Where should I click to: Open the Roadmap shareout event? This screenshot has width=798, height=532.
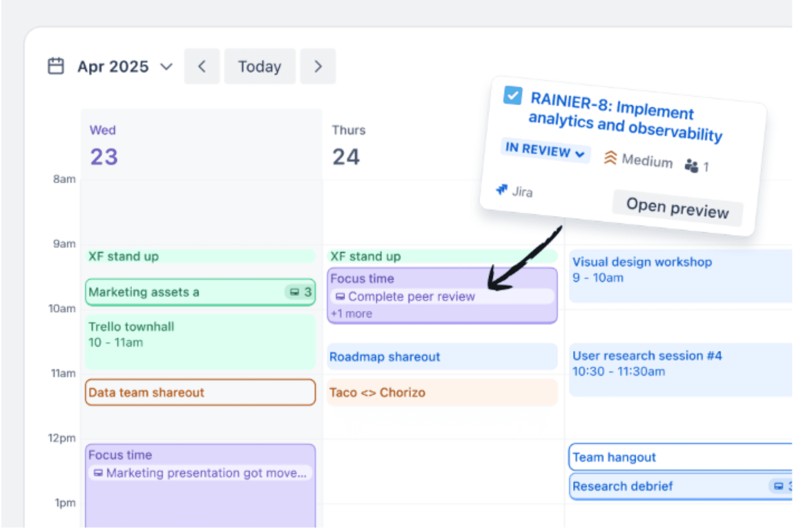(442, 357)
